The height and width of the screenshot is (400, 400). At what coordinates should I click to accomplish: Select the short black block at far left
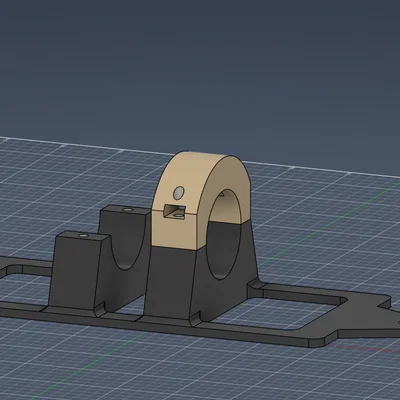[x=78, y=271]
